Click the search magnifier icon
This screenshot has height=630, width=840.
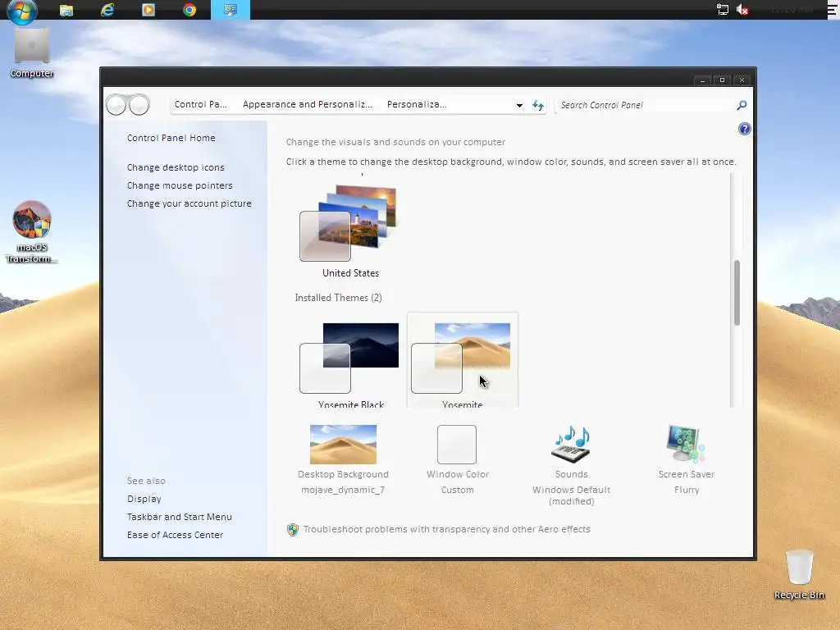pyautogui.click(x=742, y=105)
